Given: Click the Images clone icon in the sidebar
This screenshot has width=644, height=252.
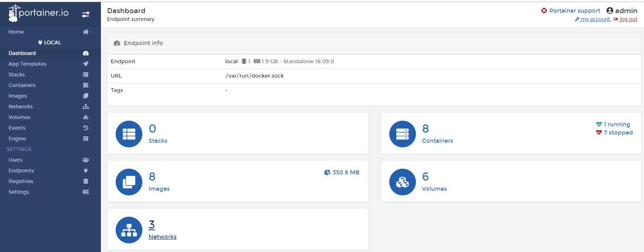Looking at the screenshot, I should tap(86, 96).
